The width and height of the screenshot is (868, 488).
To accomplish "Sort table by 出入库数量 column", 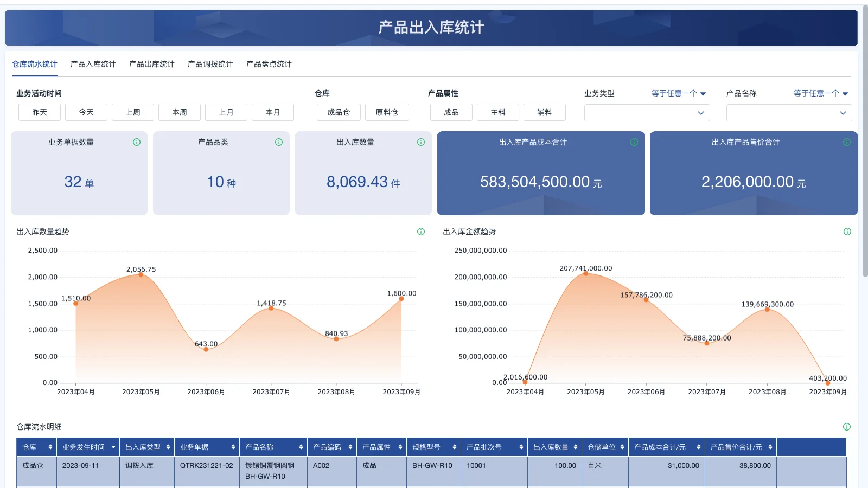I will [575, 447].
